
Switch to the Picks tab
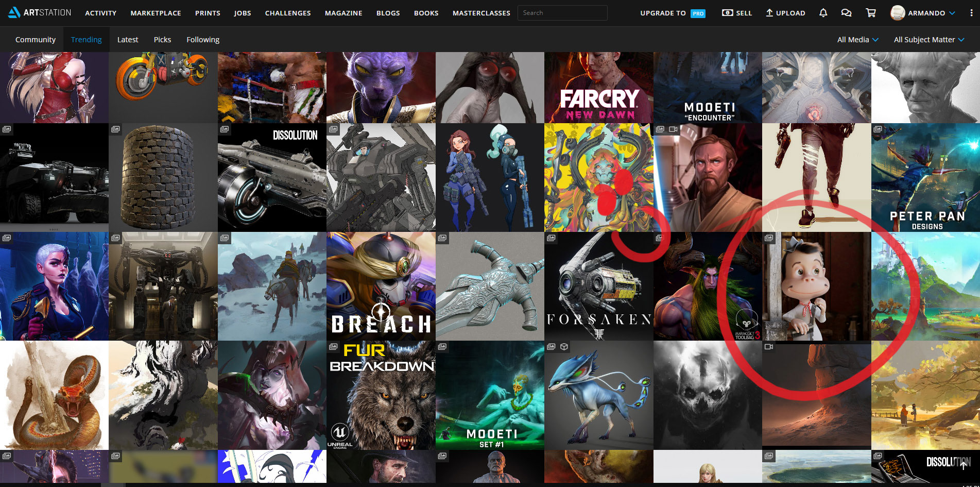pyautogui.click(x=162, y=40)
